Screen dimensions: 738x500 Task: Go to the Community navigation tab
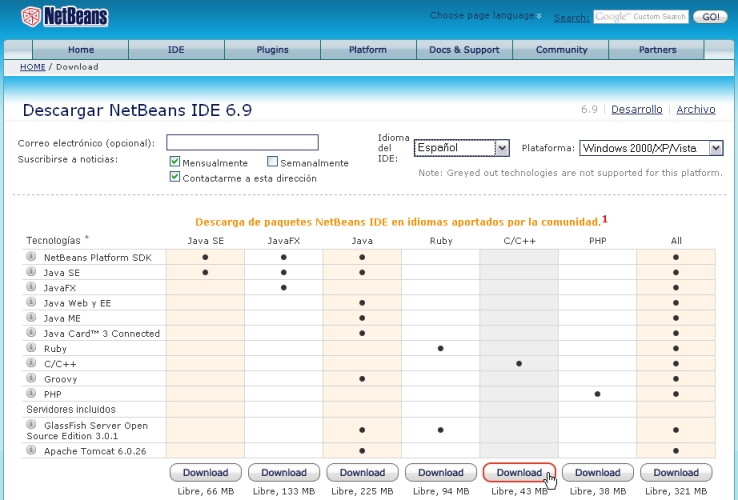(x=561, y=49)
